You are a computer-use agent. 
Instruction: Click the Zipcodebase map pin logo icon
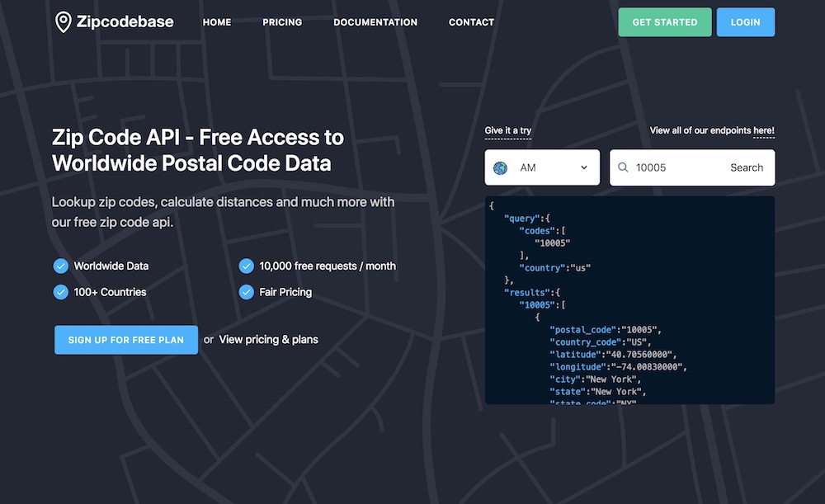(64, 22)
